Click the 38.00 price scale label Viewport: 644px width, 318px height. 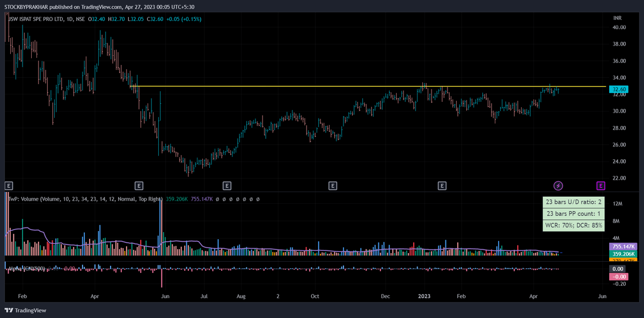619,44
